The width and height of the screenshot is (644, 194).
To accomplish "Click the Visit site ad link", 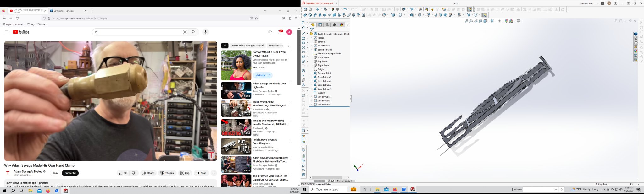I will pos(263,75).
